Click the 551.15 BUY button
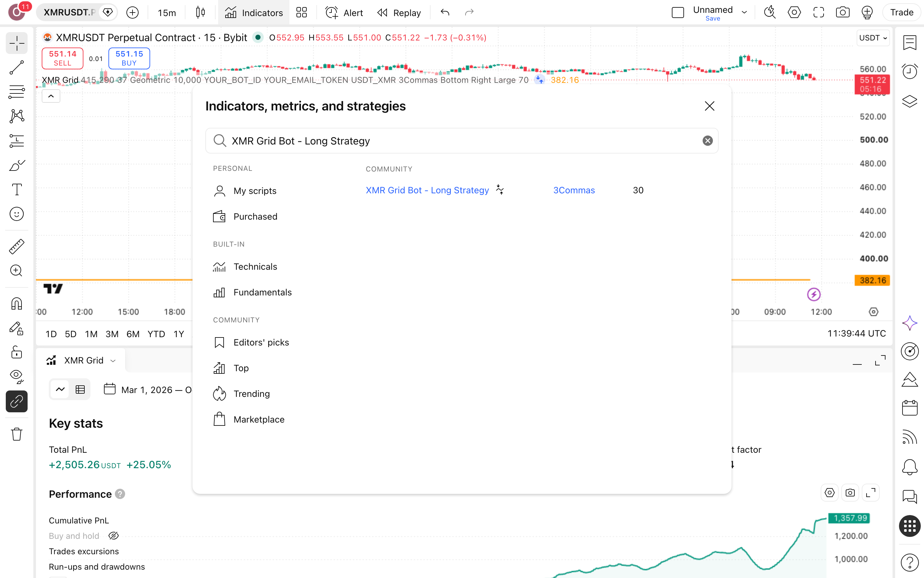The height and width of the screenshot is (578, 924). point(129,58)
